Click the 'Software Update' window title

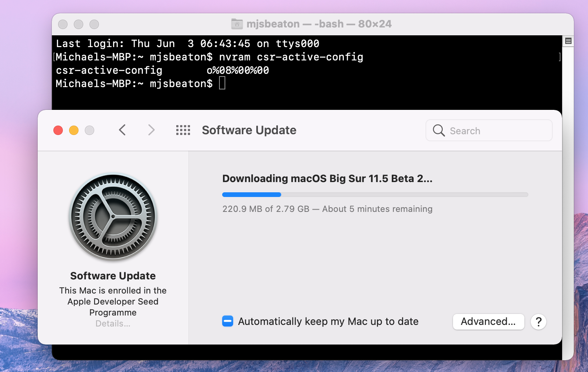point(249,130)
